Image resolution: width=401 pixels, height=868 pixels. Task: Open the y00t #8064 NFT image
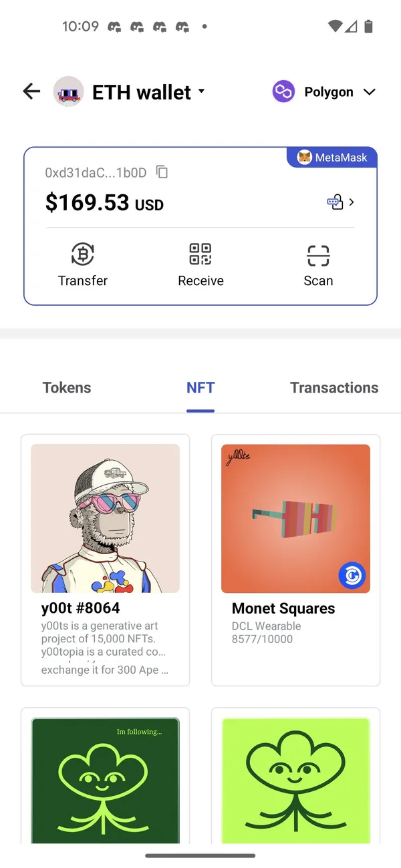105,518
